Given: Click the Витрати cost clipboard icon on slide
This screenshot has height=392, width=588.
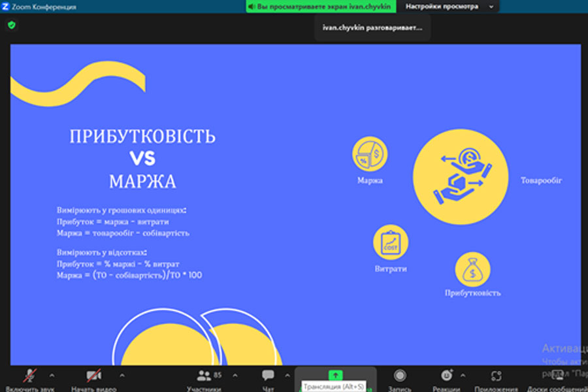Looking at the screenshot, I should tap(391, 242).
